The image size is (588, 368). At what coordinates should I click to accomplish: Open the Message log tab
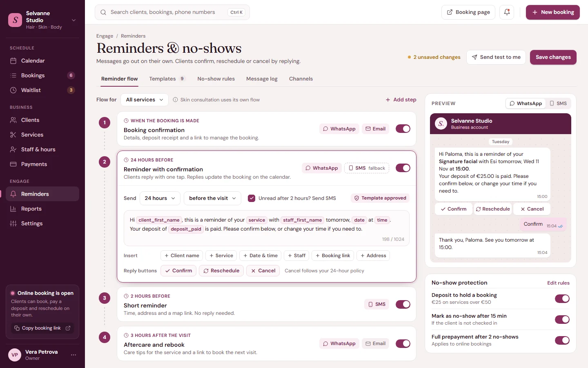262,79
